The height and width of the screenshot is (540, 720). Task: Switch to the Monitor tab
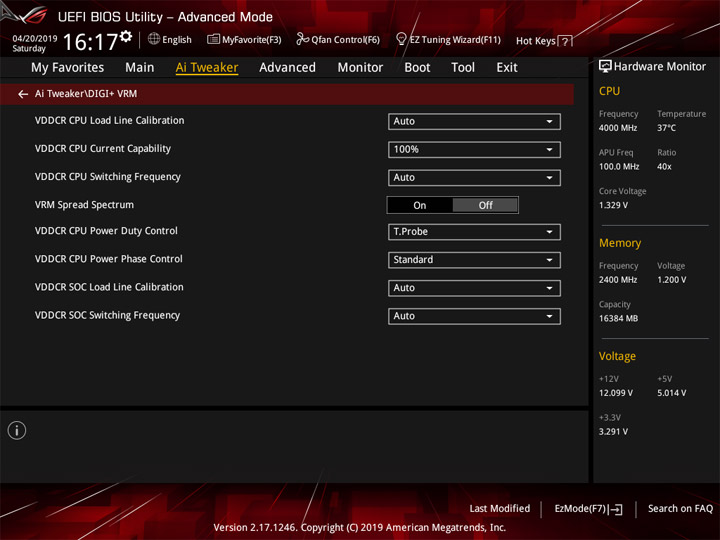[360, 68]
